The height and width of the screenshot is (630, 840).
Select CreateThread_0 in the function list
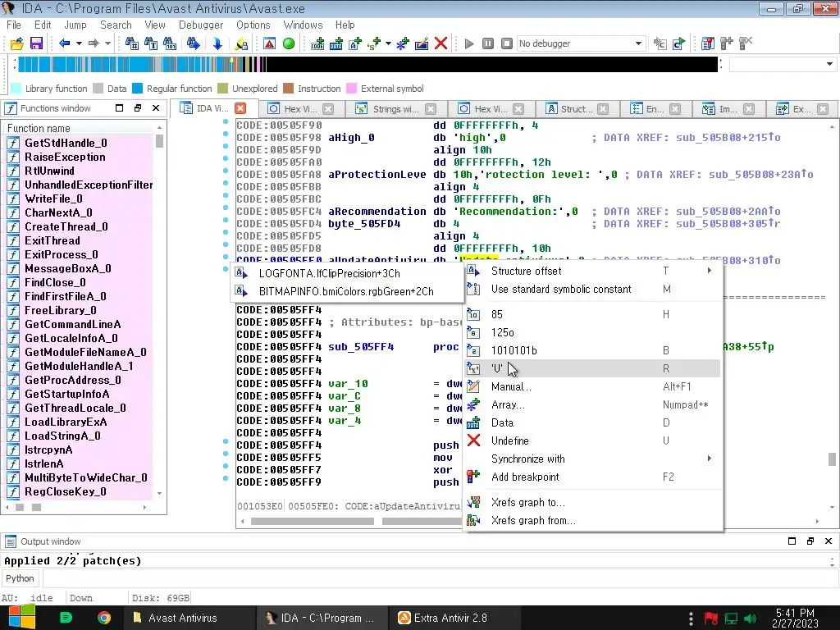[66, 226]
